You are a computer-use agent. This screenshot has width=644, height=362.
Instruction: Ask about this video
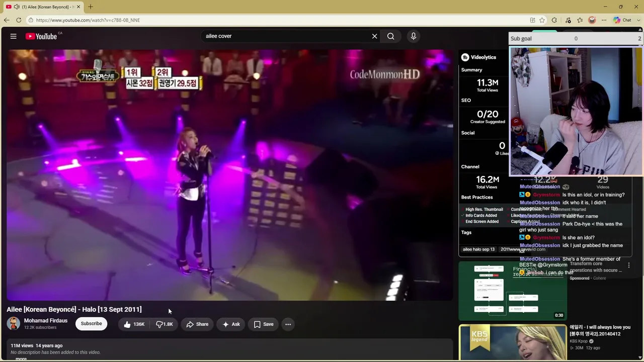pyautogui.click(x=231, y=324)
